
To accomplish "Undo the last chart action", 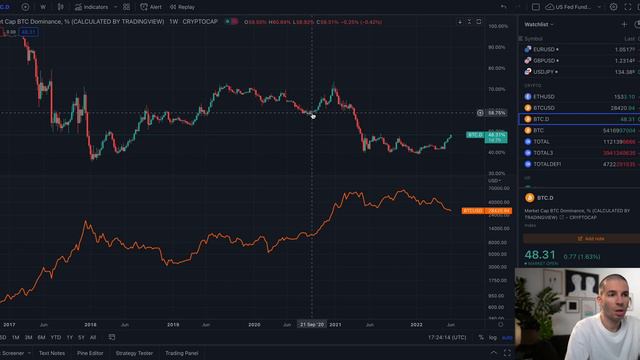I will (504, 7).
